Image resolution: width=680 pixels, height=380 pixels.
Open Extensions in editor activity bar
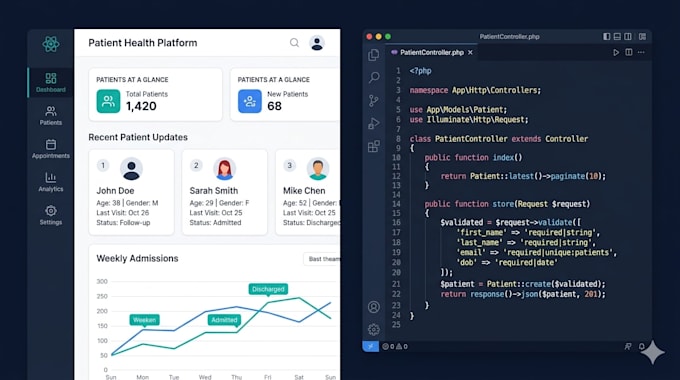point(373,146)
